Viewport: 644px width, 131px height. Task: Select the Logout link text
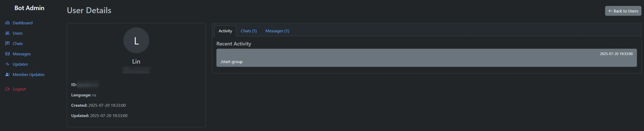point(19,89)
